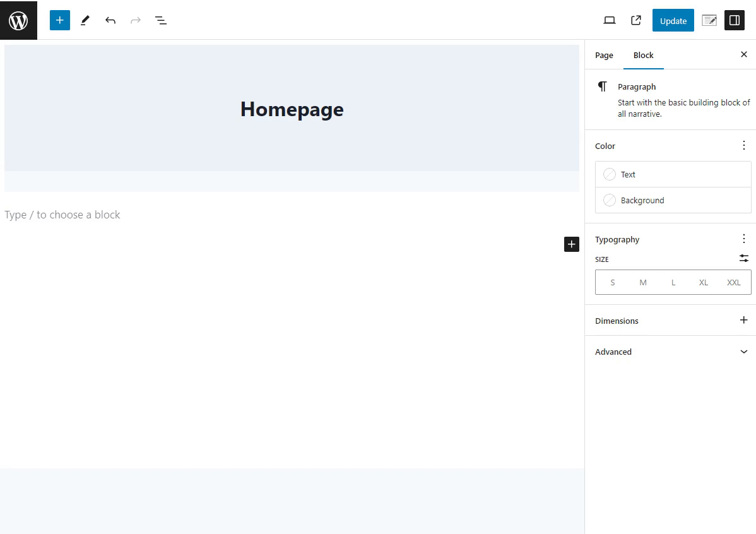Screen dimensions: 756x534
Task: Open the page editor plugin sidebar icon
Action: 709,20
